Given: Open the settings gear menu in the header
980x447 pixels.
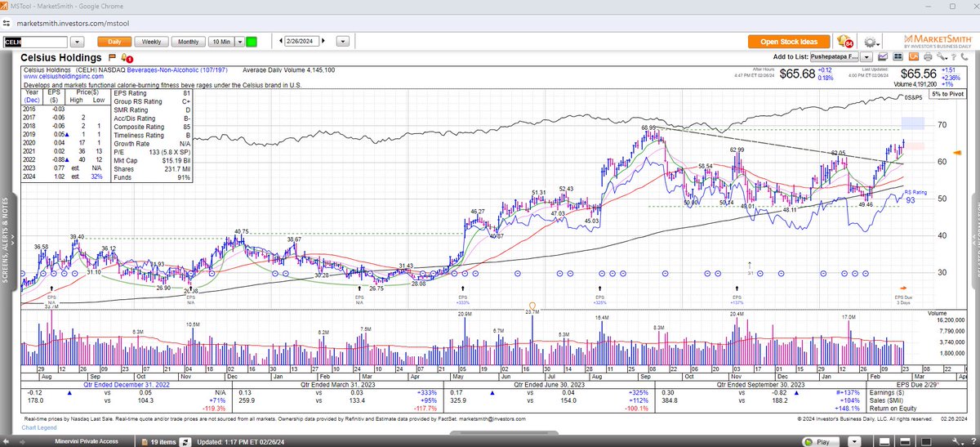Looking at the screenshot, I should 871,41.
